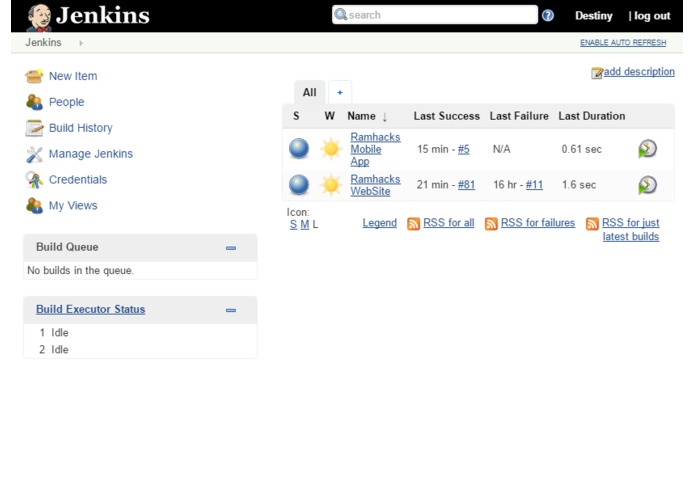Viewport: 695px width, 494px height.
Task: Click the log out link
Action: click(652, 16)
